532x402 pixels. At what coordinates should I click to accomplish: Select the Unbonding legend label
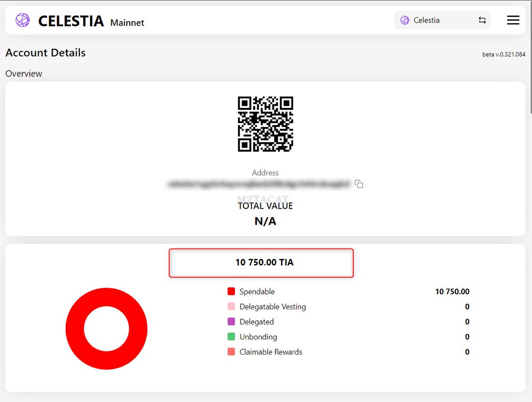click(258, 337)
